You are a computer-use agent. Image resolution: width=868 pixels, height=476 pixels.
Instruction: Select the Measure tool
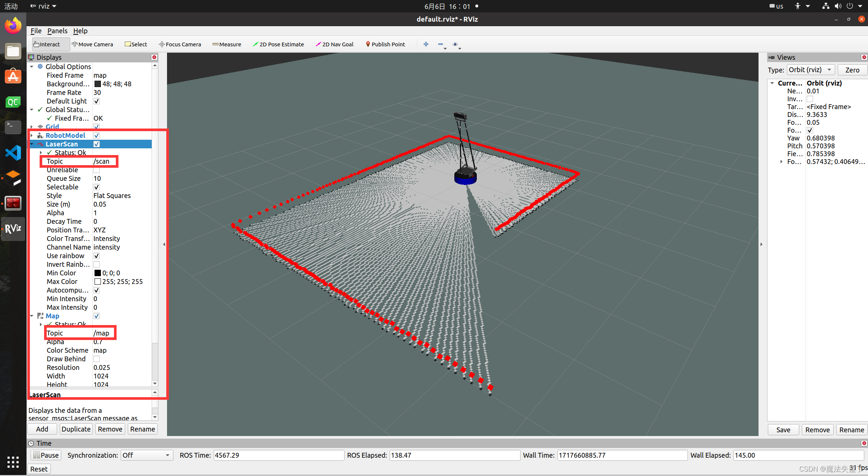click(x=227, y=44)
